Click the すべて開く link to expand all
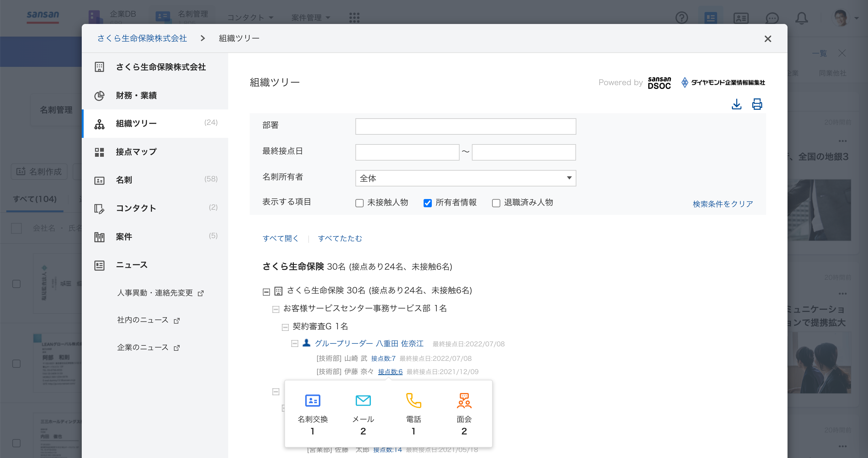The width and height of the screenshot is (868, 458). pos(280,238)
